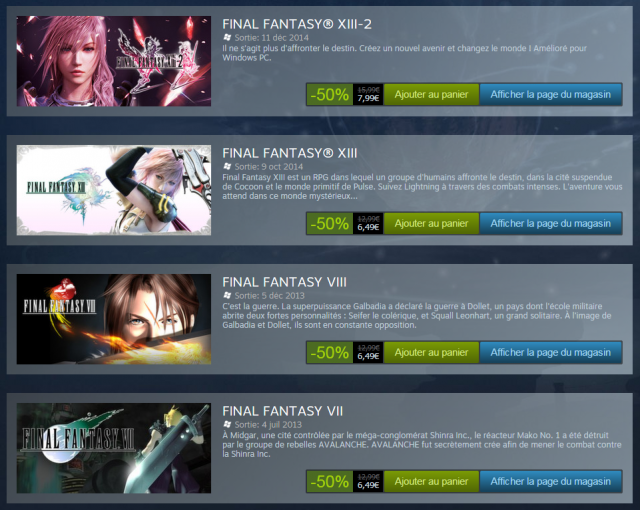The width and height of the screenshot is (640, 510).
Task: Add Final Fantasy XIII to cart
Action: click(431, 223)
